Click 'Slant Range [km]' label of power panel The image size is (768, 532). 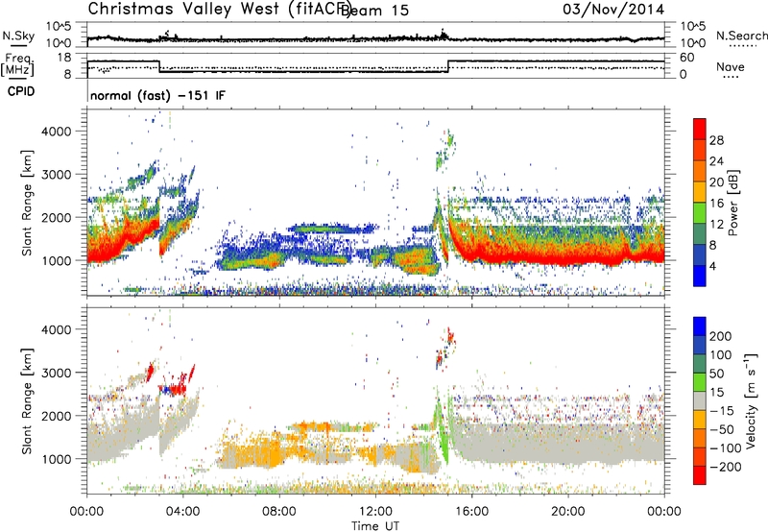tap(27, 203)
